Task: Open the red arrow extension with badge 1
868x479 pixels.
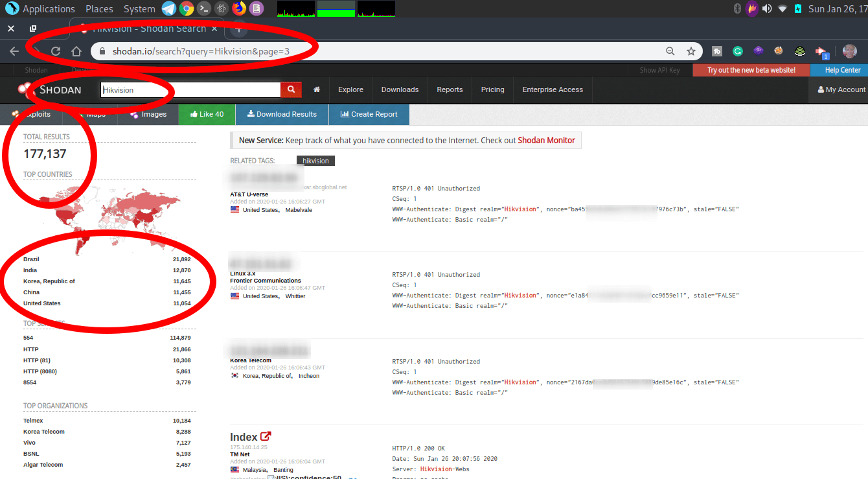Action: [x=822, y=52]
